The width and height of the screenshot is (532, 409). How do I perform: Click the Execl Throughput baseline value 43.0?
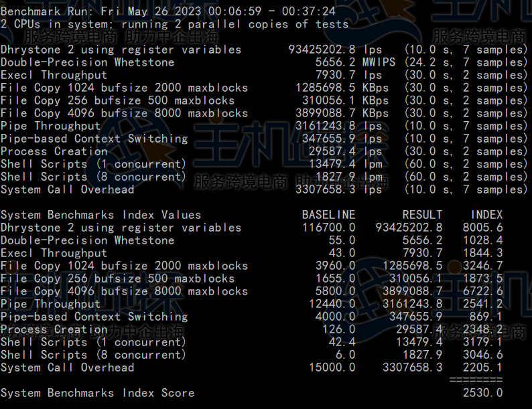342,253
